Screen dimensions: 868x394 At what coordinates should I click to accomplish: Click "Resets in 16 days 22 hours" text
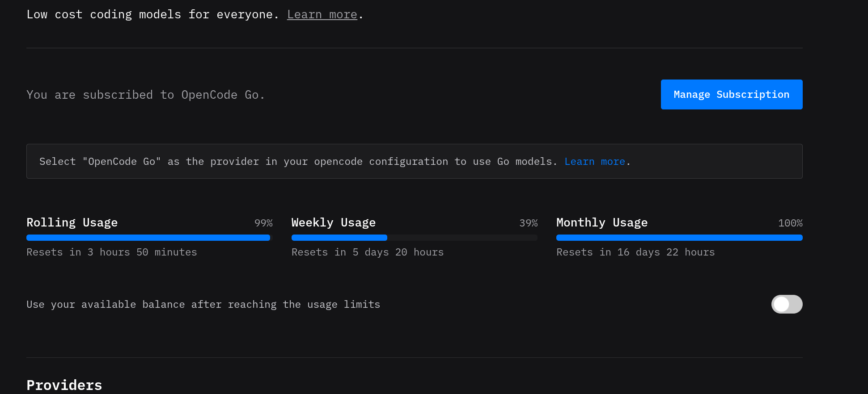[x=635, y=252]
